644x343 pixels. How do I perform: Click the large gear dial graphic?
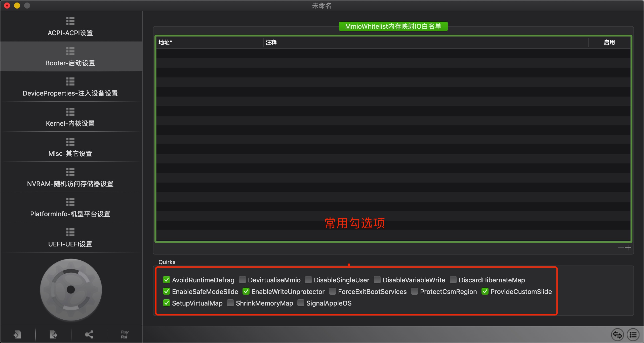[x=71, y=290]
